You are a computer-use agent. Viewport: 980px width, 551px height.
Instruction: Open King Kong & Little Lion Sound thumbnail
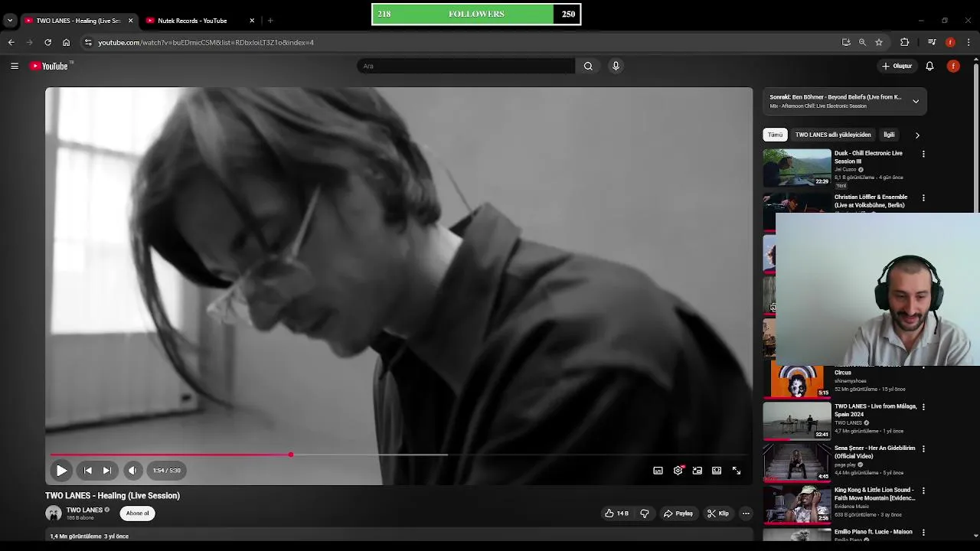797,504
